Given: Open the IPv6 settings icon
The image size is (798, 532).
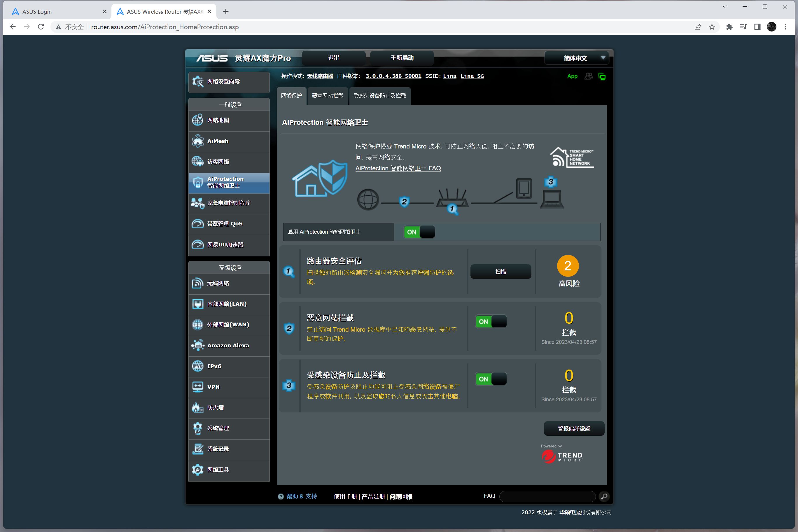Looking at the screenshot, I should 197,366.
